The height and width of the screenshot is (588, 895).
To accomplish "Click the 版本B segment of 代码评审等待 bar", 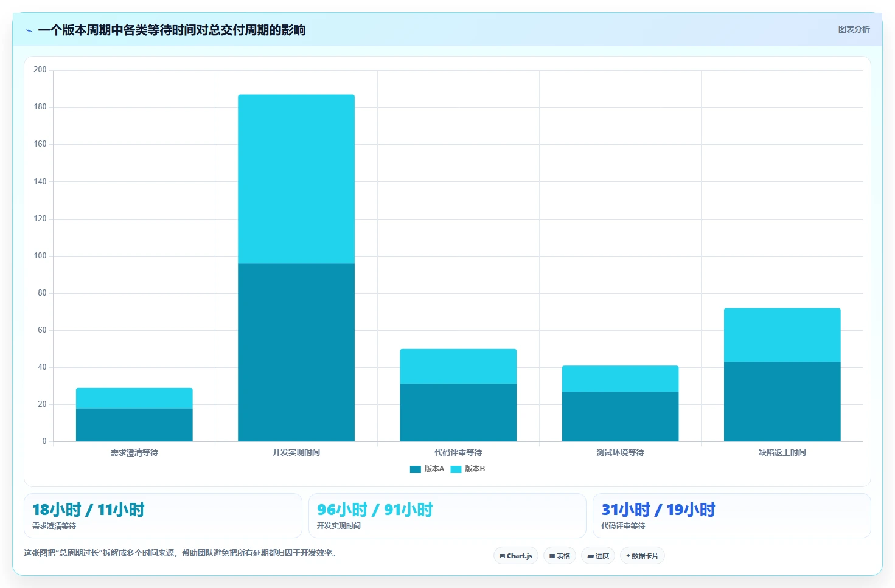I will 458,367.
